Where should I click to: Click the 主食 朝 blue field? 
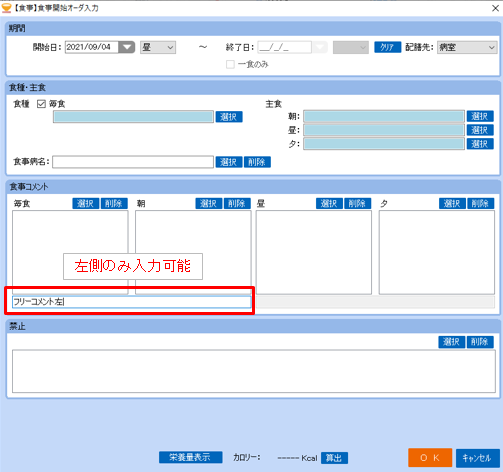click(384, 116)
